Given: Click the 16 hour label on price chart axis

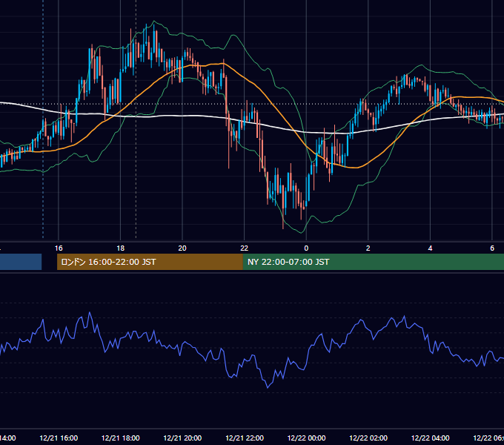Looking at the screenshot, I should tap(59, 248).
